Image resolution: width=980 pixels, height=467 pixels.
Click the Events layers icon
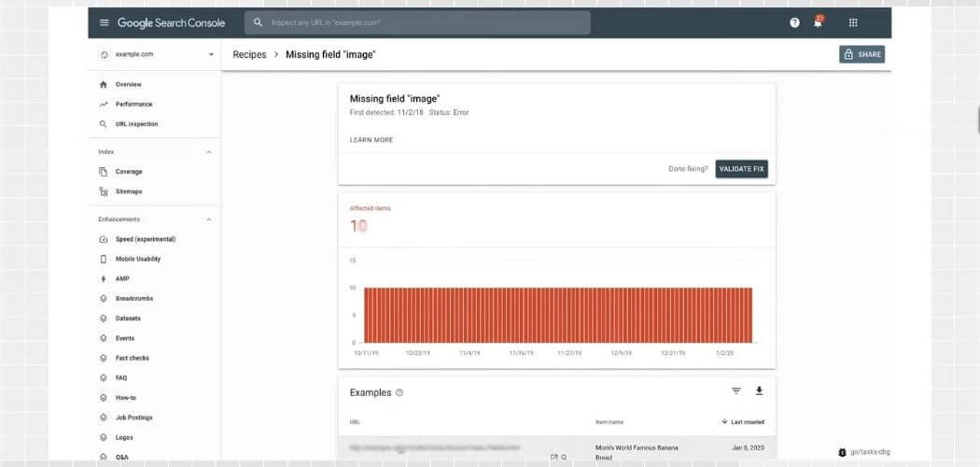click(104, 338)
